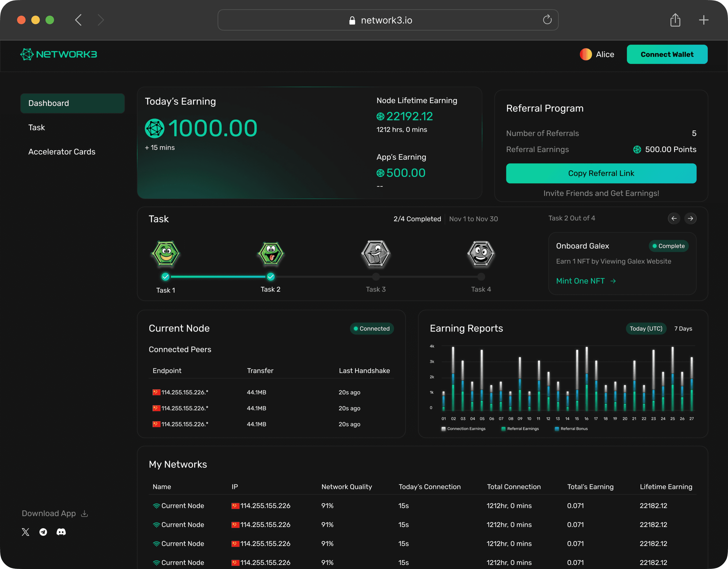The height and width of the screenshot is (569, 728).
Task: Click Copy Referral Link button
Action: point(601,174)
